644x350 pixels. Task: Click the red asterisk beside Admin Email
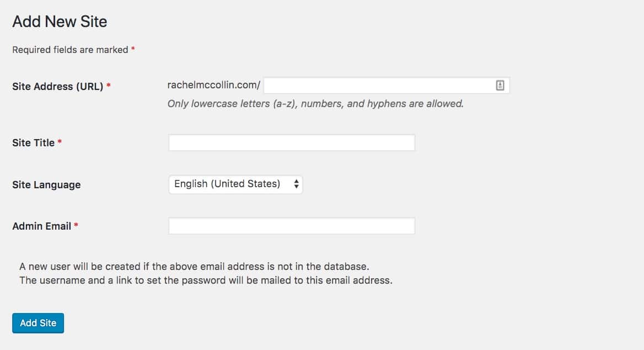pyautogui.click(x=76, y=225)
